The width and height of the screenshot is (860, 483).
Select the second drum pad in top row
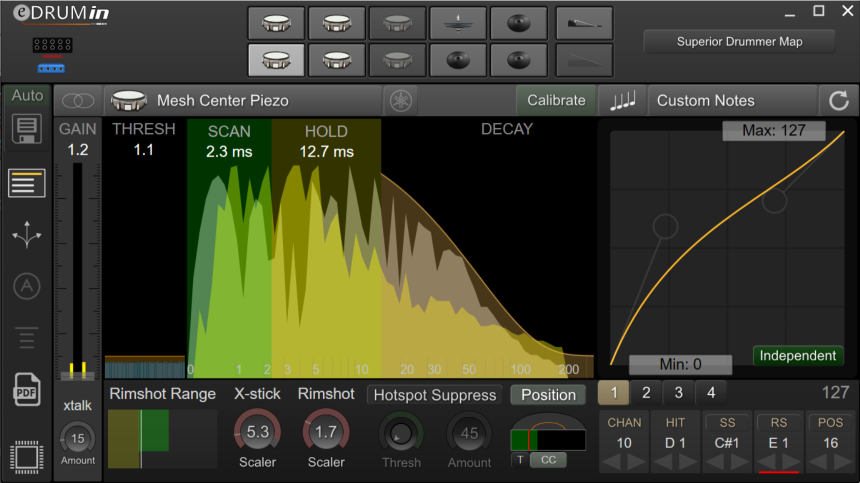point(336,24)
